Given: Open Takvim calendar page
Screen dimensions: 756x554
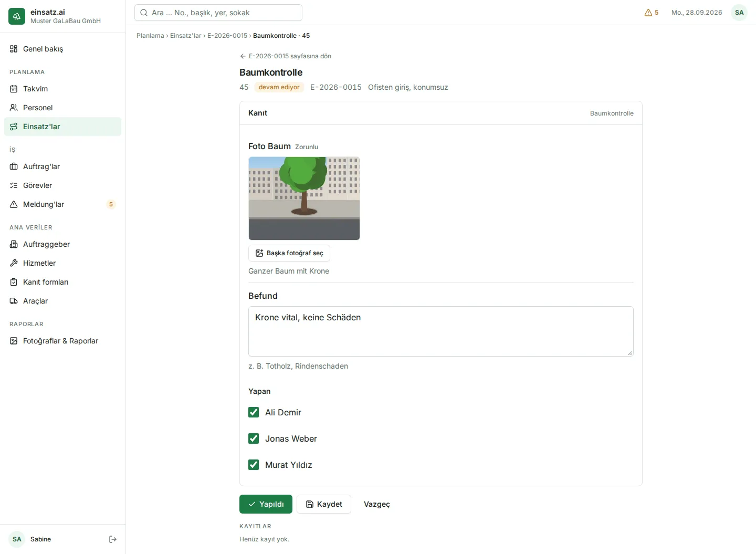Looking at the screenshot, I should point(62,89).
